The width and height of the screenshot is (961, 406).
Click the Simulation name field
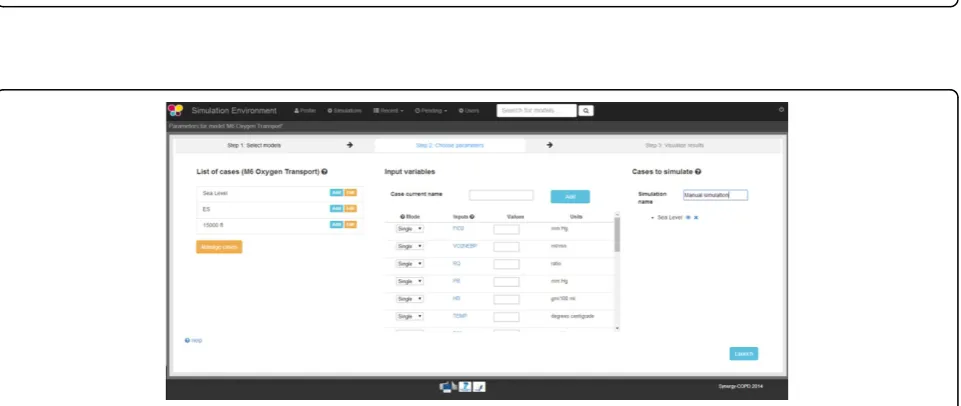click(x=716, y=195)
